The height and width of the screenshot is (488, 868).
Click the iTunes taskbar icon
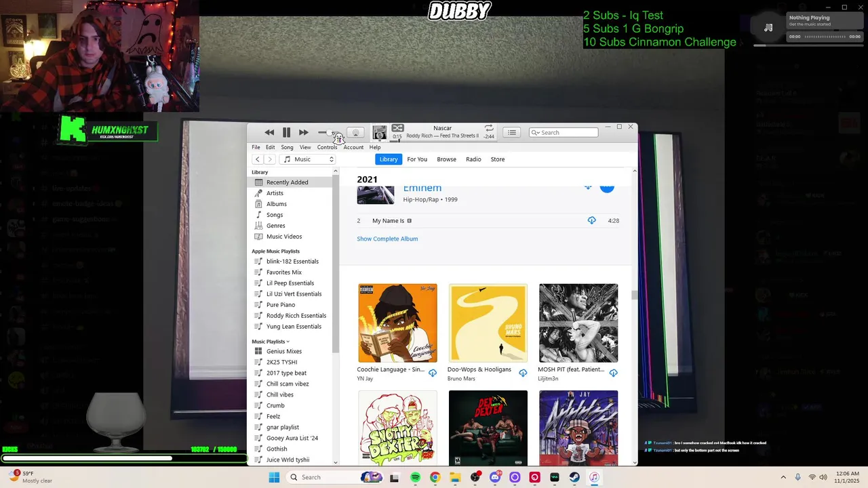coord(594,477)
